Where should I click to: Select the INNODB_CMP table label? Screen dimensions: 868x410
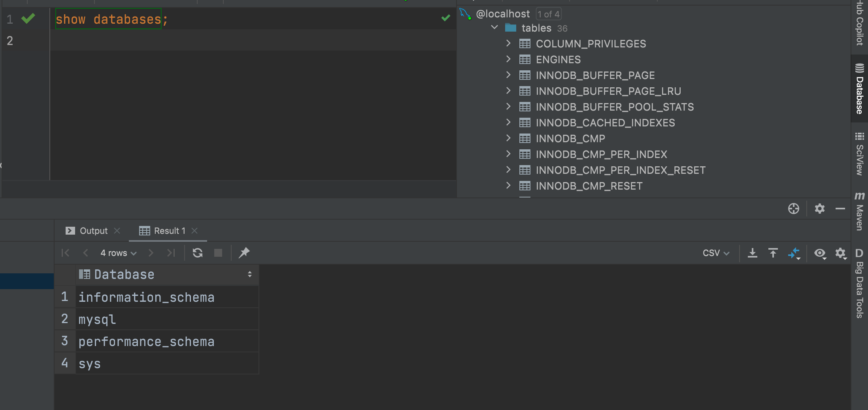point(570,139)
